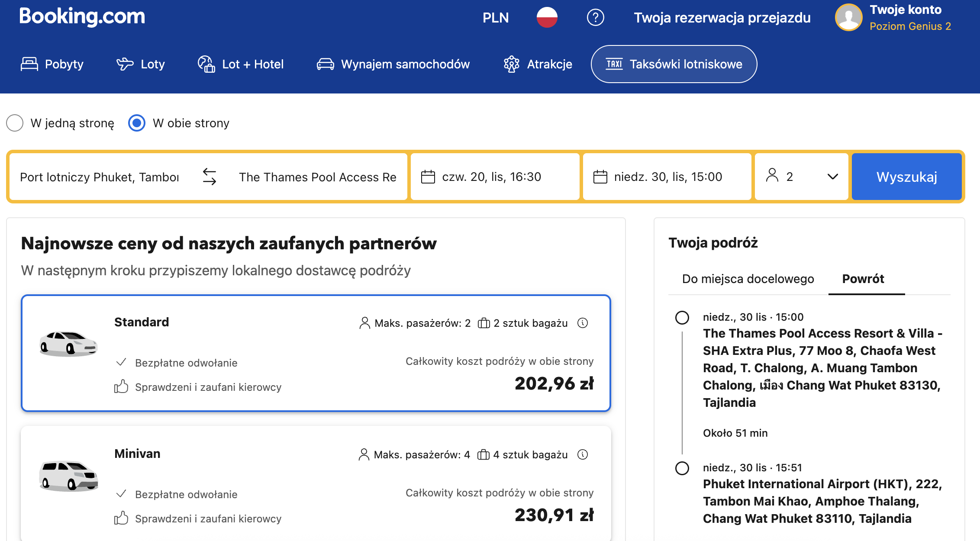Switch to Do miejsca docelowego tab

(x=748, y=279)
